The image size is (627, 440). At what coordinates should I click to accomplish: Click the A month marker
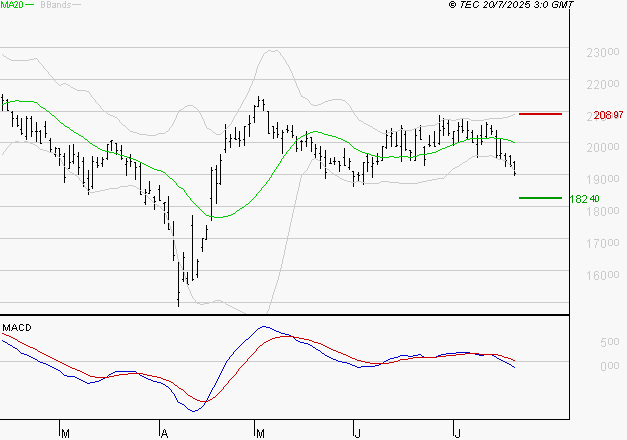[164, 433]
